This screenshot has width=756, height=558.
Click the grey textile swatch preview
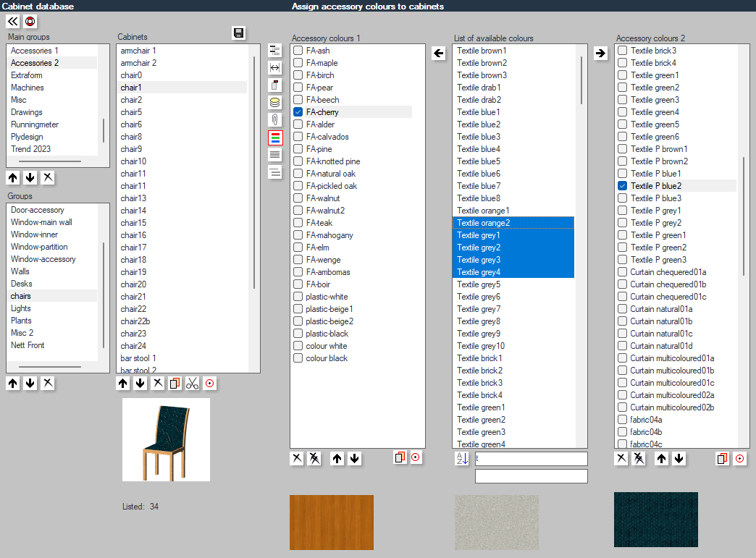pyautogui.click(x=497, y=523)
